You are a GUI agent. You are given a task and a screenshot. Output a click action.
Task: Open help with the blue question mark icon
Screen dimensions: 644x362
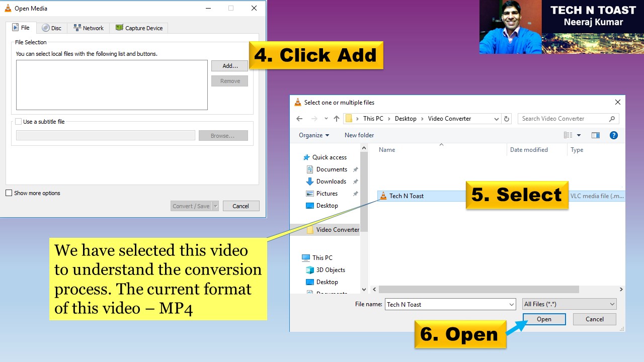click(613, 135)
